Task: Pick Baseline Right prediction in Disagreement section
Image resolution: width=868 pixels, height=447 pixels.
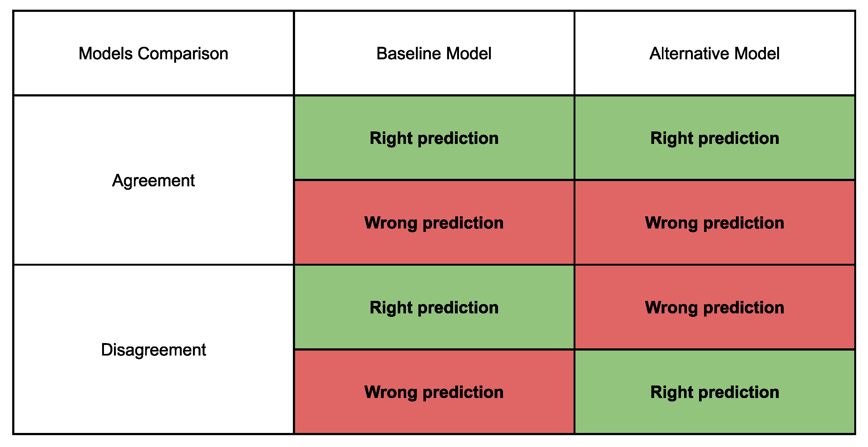Action: pos(434,307)
